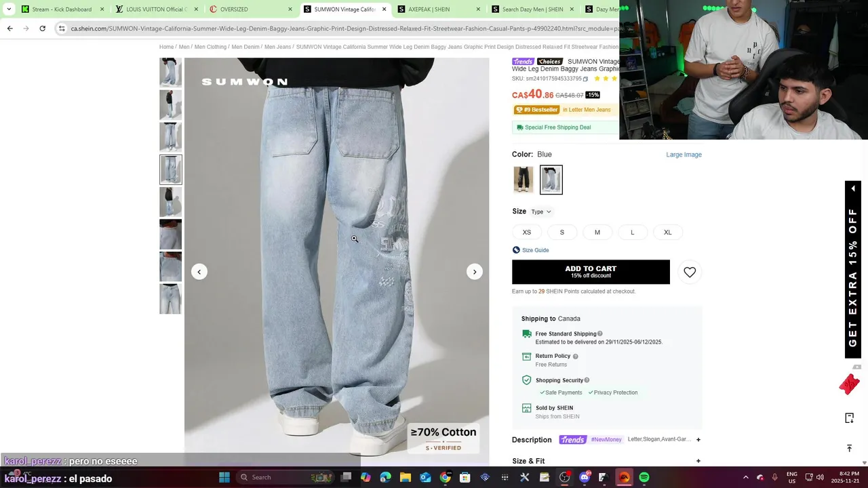868x488 pixels.
Task: Click the red coupon floating icon
Action: coord(849,384)
